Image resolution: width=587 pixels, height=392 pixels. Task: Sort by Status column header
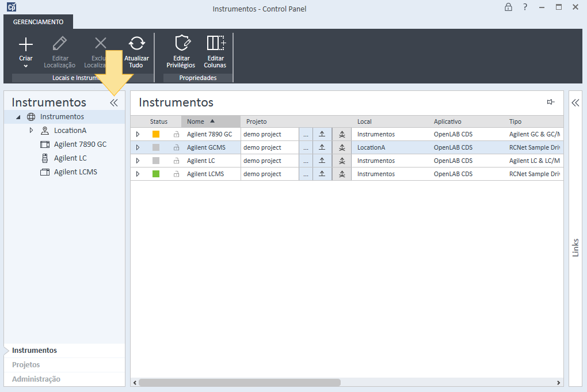click(159, 121)
